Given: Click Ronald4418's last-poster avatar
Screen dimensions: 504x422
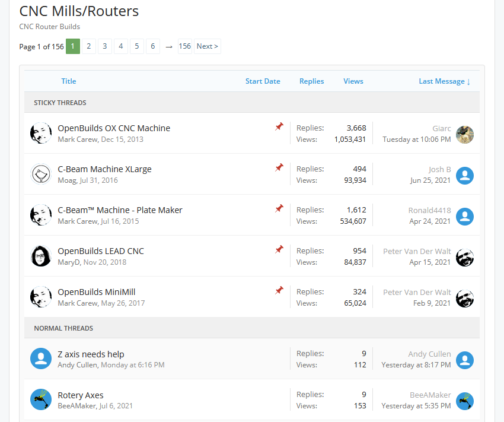Looking at the screenshot, I should (x=465, y=217).
